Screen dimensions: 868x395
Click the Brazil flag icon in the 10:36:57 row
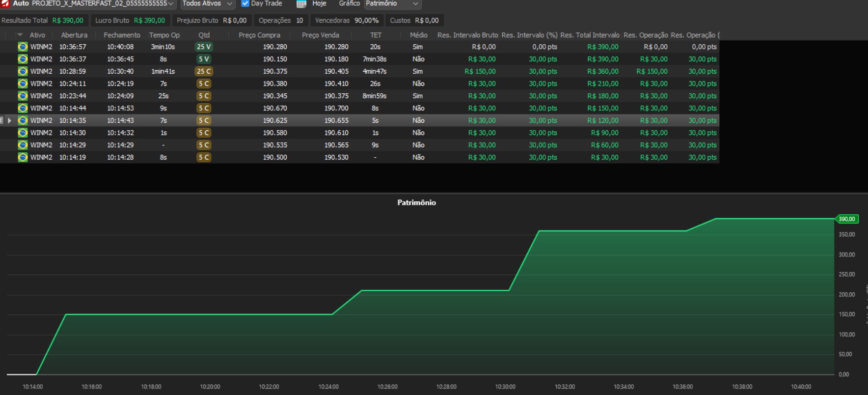pos(23,47)
